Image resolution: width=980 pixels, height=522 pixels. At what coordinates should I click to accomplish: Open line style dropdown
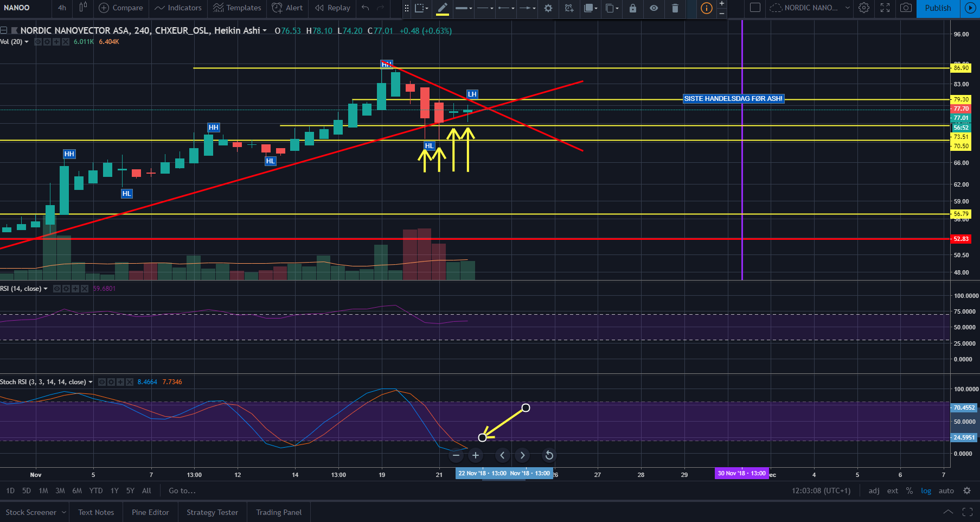485,8
